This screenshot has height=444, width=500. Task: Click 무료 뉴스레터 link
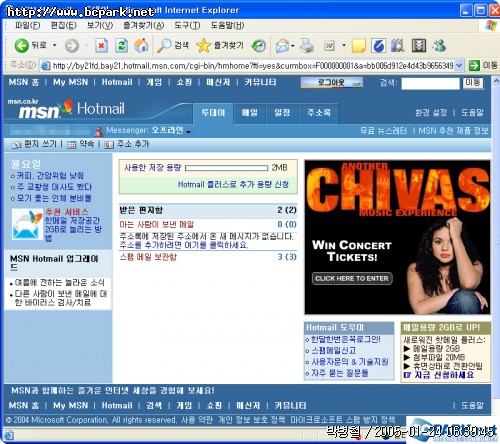(x=383, y=131)
